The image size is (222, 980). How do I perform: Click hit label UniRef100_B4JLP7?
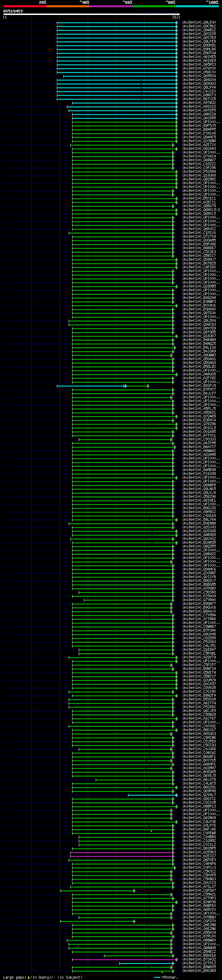[x=199, y=394]
